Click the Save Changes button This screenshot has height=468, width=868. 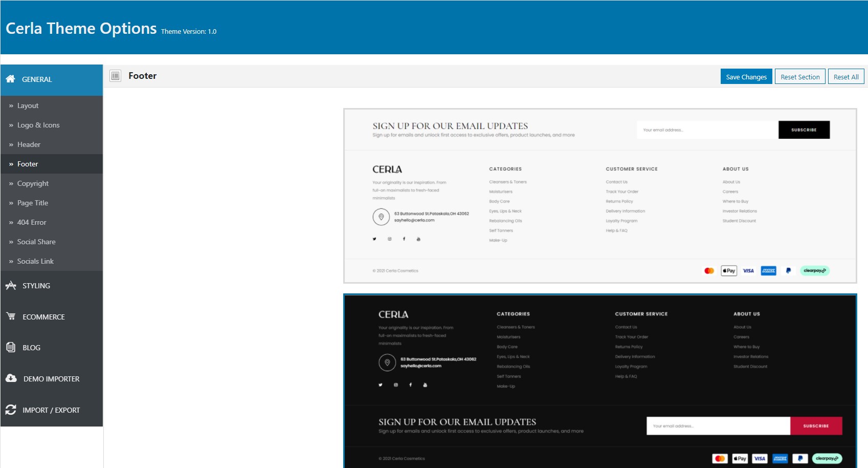pyautogui.click(x=746, y=77)
